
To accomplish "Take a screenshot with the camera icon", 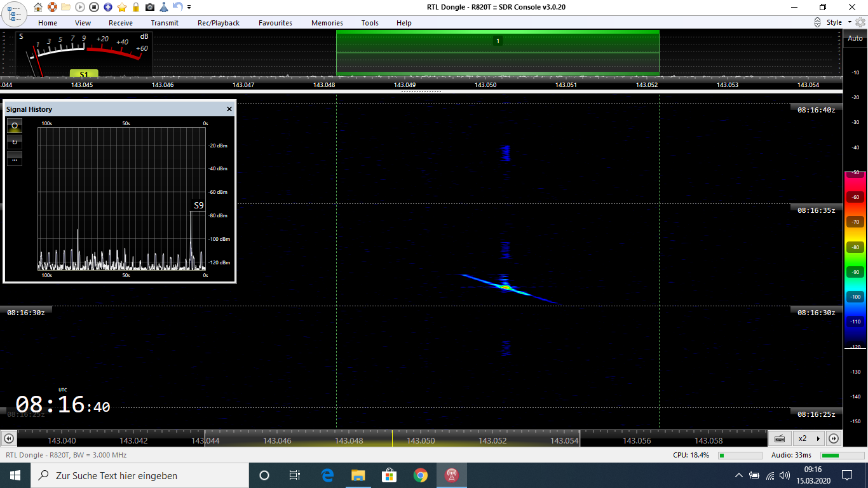I will point(150,7).
